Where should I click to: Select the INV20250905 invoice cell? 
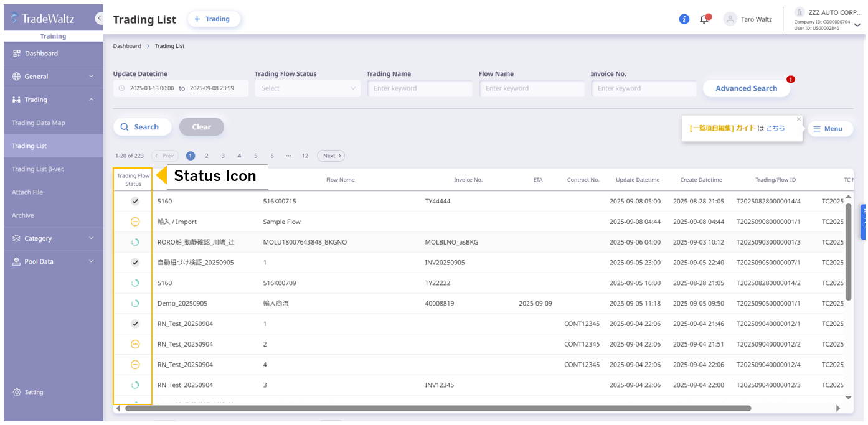(445, 263)
